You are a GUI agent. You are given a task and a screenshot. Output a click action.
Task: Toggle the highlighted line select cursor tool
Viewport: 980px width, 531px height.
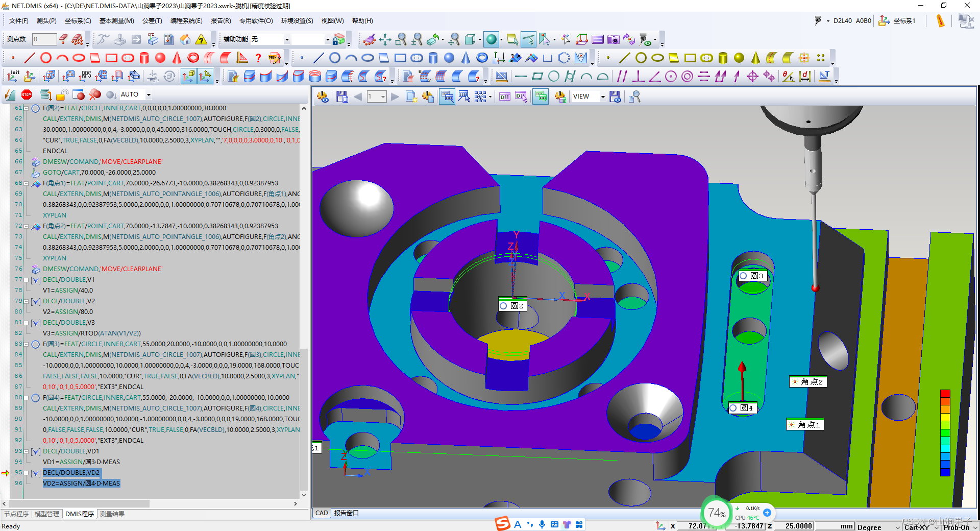(528, 39)
